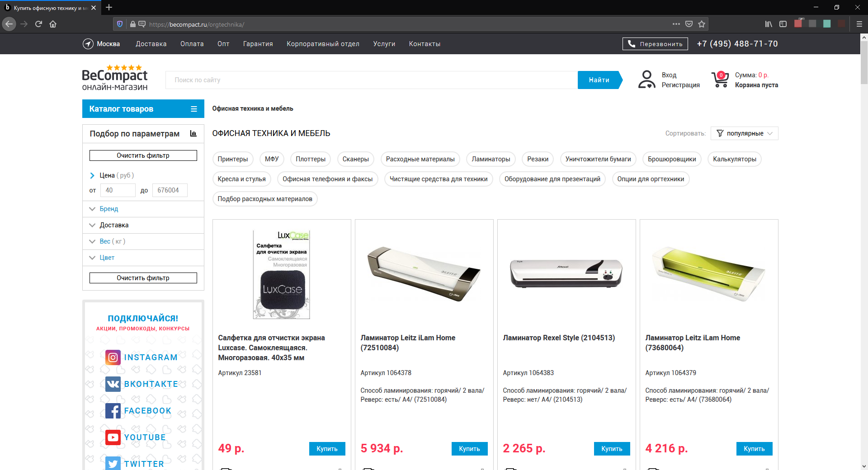Click the Найти search button
868x470 pixels.
point(599,80)
